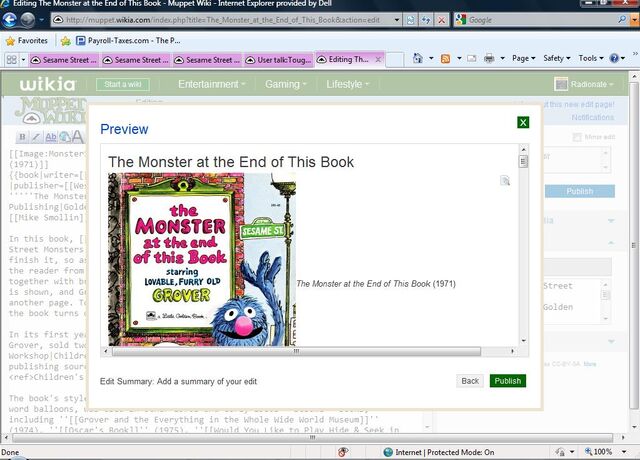Open the Radionate user menu
This screenshot has width=640, height=460.
coord(584,84)
